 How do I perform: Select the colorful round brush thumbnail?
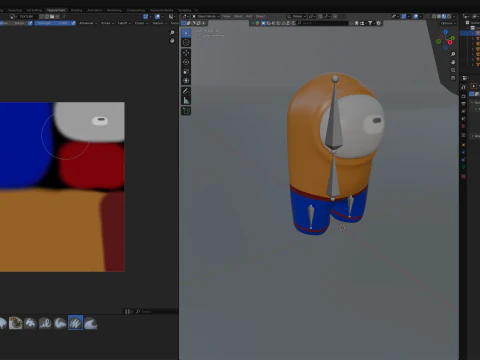15,323
